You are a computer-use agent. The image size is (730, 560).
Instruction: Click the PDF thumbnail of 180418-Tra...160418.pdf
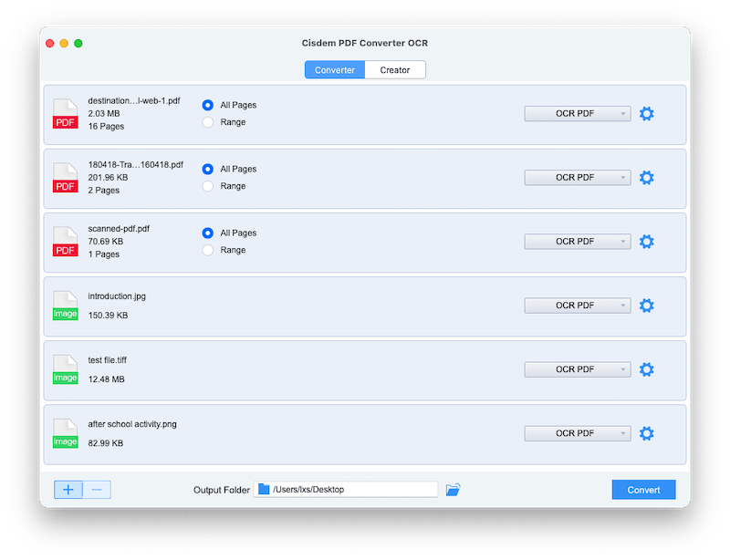[x=65, y=177]
